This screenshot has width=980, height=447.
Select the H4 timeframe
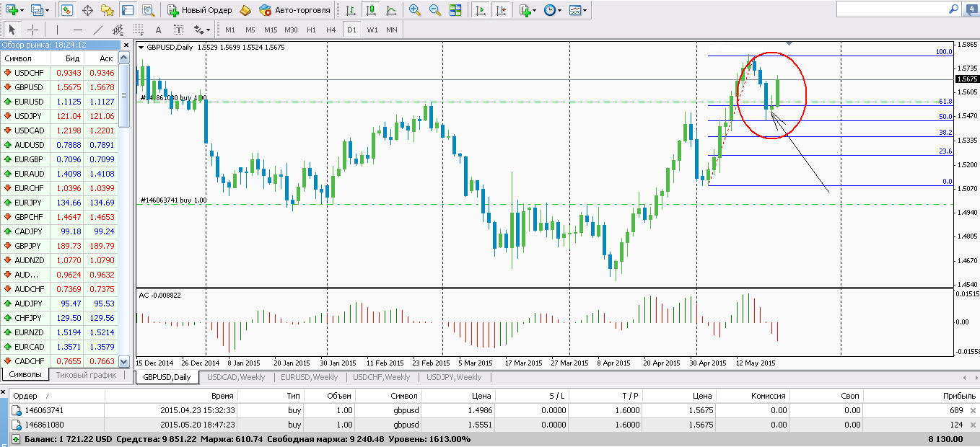tap(331, 30)
